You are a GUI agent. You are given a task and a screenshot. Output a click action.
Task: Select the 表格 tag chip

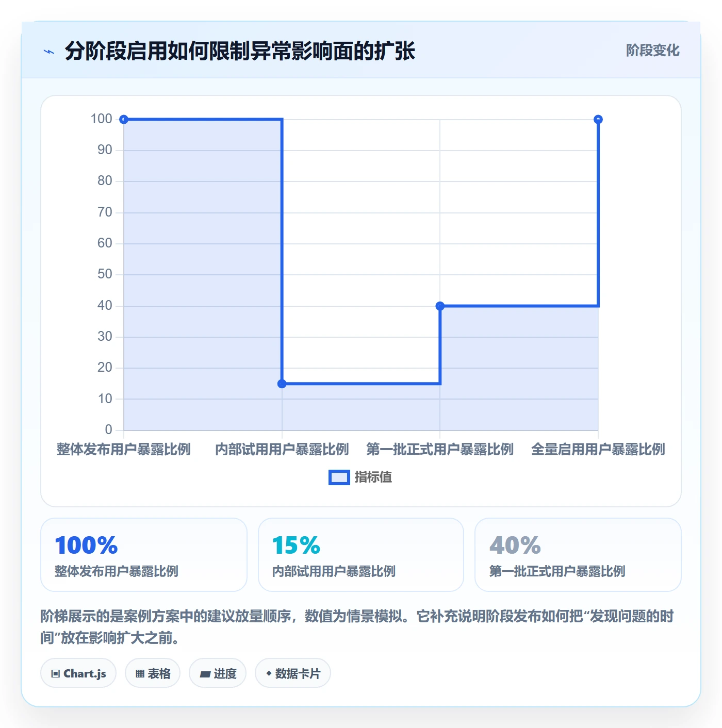click(x=153, y=673)
